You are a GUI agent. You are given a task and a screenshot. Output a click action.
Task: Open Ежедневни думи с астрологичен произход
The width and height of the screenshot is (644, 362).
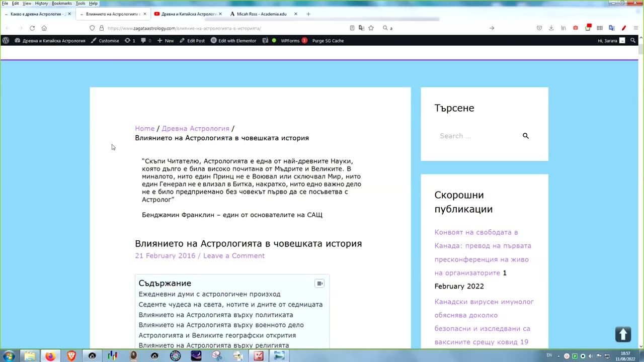(x=209, y=294)
